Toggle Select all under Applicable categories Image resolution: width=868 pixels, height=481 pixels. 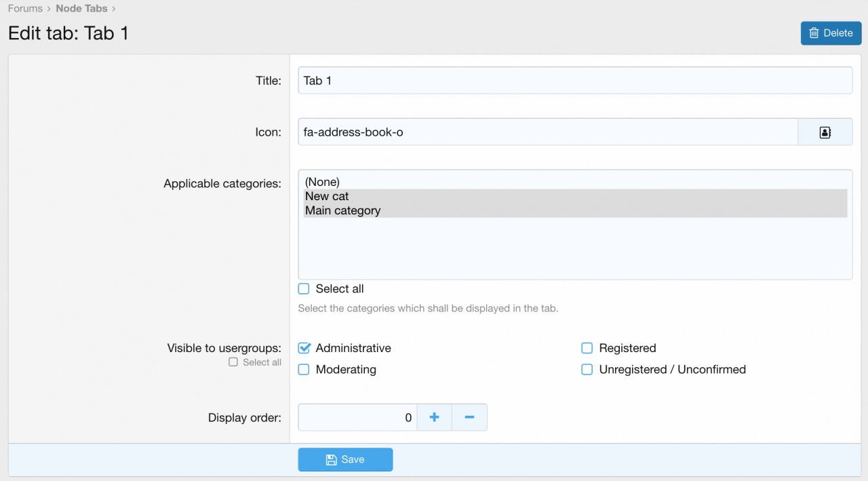click(x=304, y=289)
